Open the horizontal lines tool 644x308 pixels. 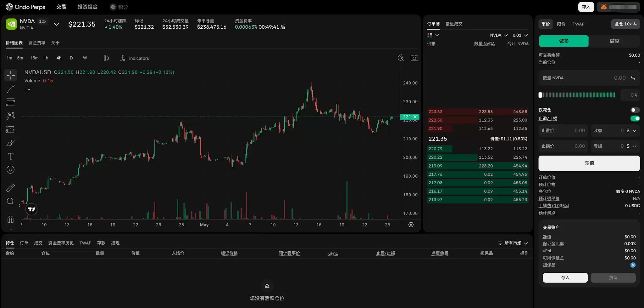(x=11, y=102)
